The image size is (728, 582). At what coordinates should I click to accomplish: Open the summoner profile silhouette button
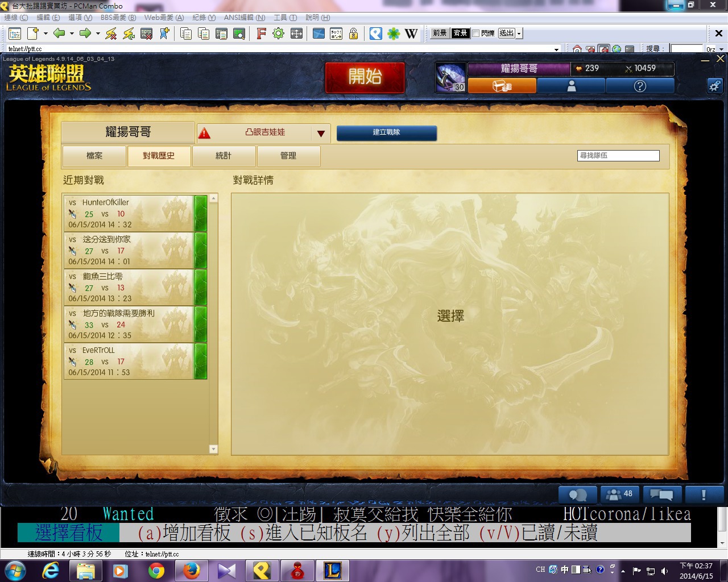[571, 86]
